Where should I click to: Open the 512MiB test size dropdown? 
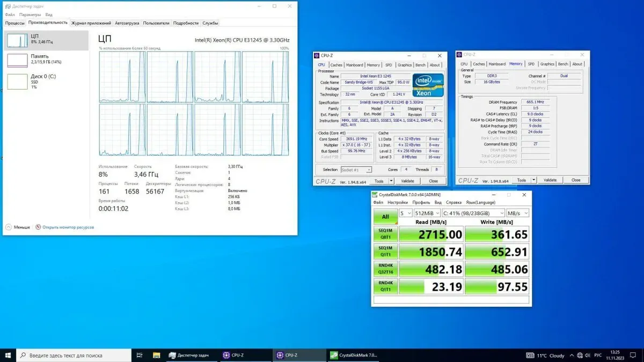pyautogui.click(x=427, y=213)
